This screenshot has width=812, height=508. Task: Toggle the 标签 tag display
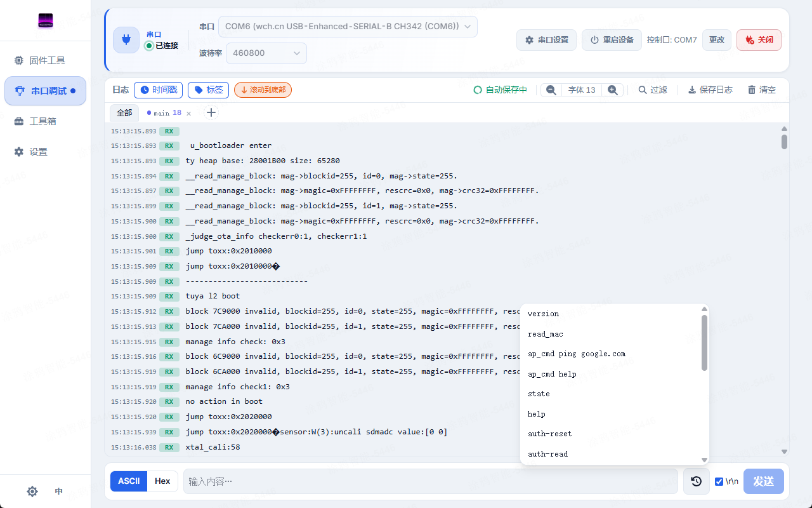(208, 90)
